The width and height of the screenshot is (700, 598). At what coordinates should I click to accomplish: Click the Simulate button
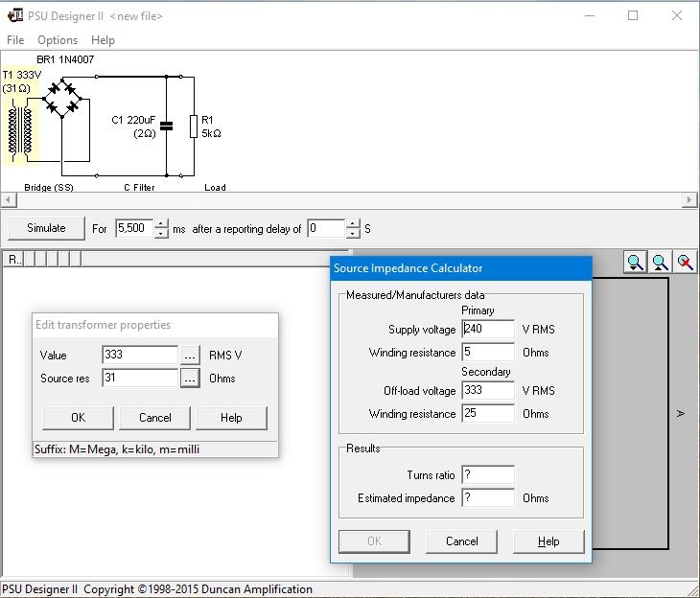[x=46, y=228]
